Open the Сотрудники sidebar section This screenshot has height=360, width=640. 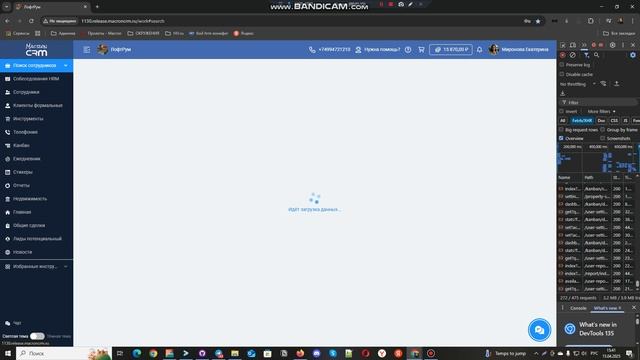(x=36, y=92)
